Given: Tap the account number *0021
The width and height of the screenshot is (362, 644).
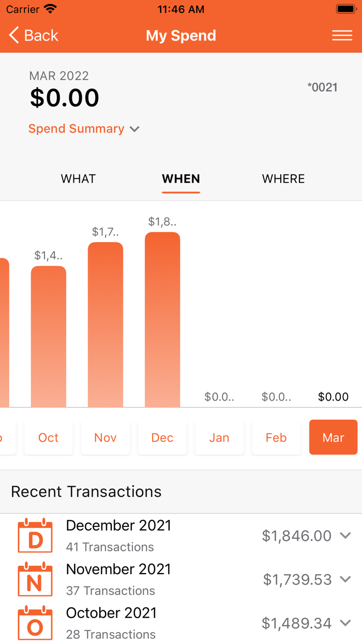Looking at the screenshot, I should tap(323, 87).
